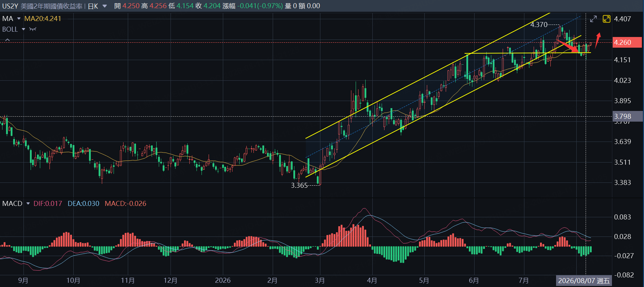Image resolution: width=644 pixels, height=287 pixels.
Task: Click the 日K period label
Action: (93, 6)
